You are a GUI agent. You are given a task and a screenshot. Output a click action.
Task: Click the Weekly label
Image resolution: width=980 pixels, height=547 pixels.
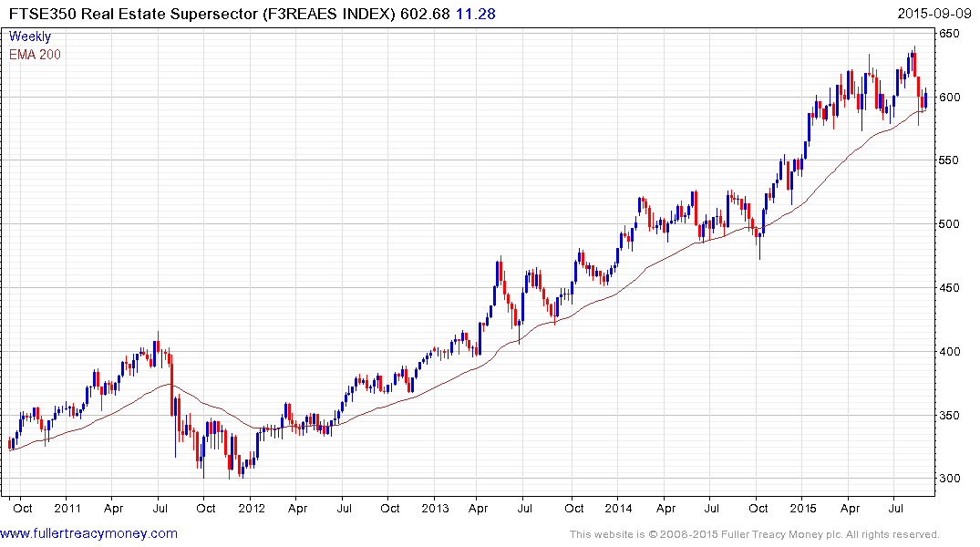(x=30, y=36)
